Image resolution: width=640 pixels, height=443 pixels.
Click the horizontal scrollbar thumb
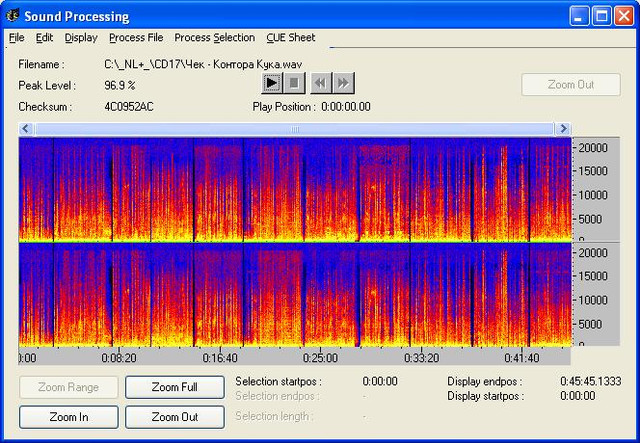click(x=294, y=129)
